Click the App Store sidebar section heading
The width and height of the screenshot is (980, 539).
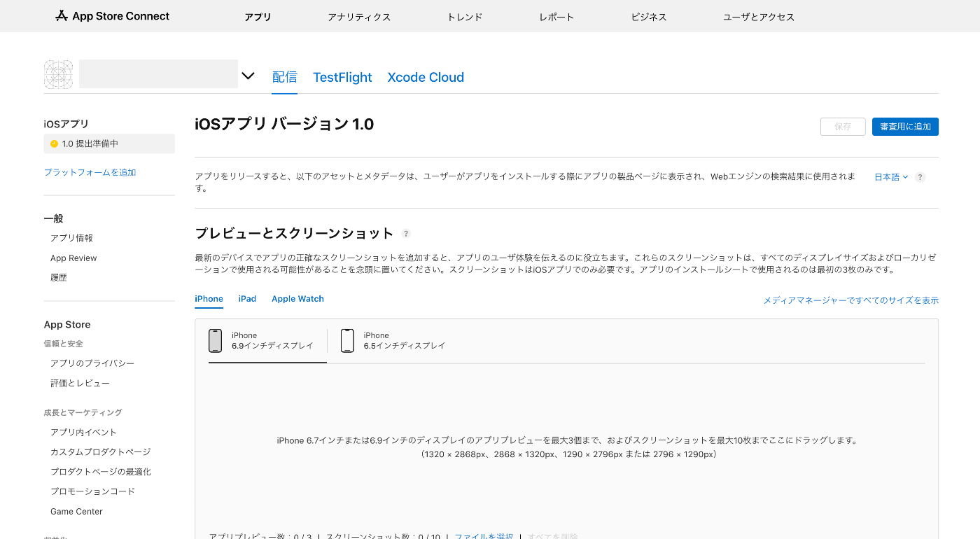coord(67,325)
